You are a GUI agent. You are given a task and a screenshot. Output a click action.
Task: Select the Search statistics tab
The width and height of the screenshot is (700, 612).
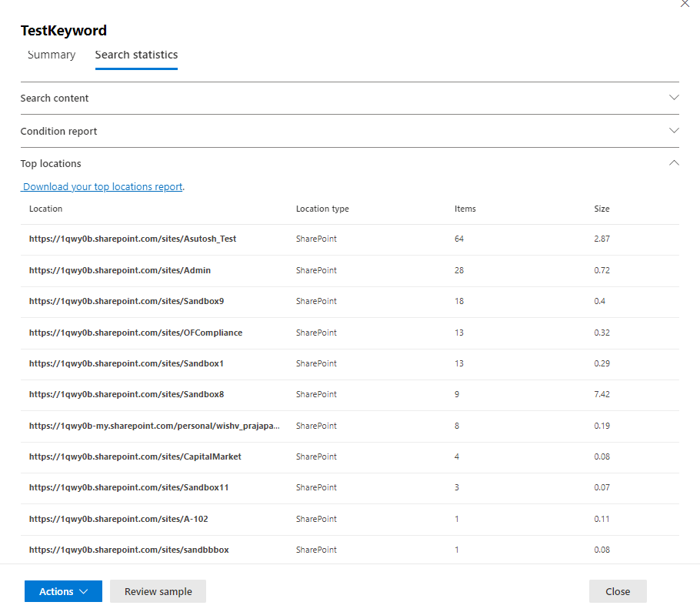[x=136, y=55]
